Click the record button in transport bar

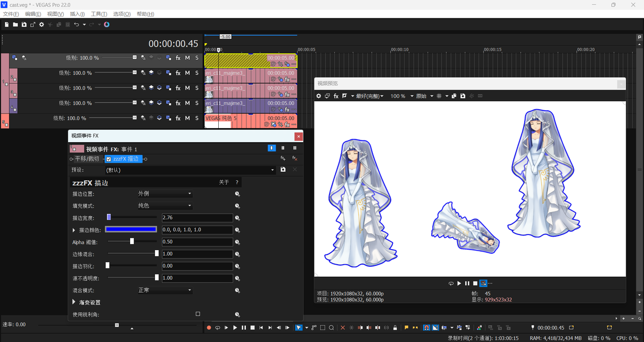click(209, 327)
